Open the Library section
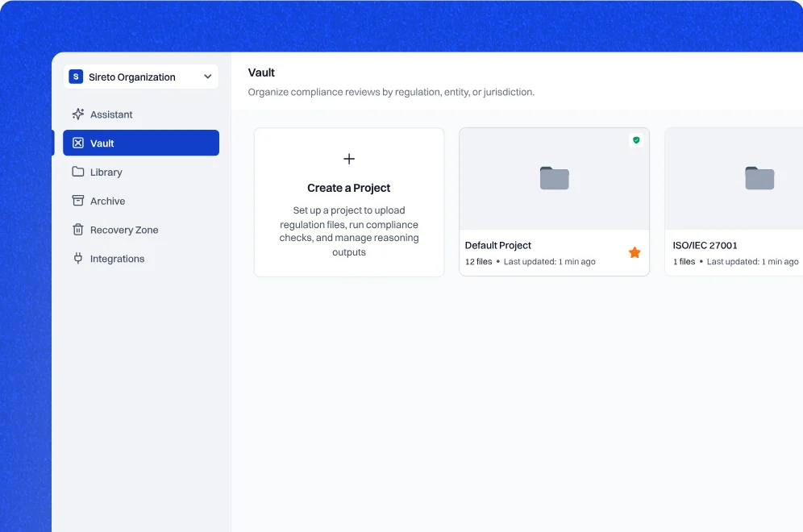Image resolution: width=803 pixels, height=532 pixels. coord(141,172)
